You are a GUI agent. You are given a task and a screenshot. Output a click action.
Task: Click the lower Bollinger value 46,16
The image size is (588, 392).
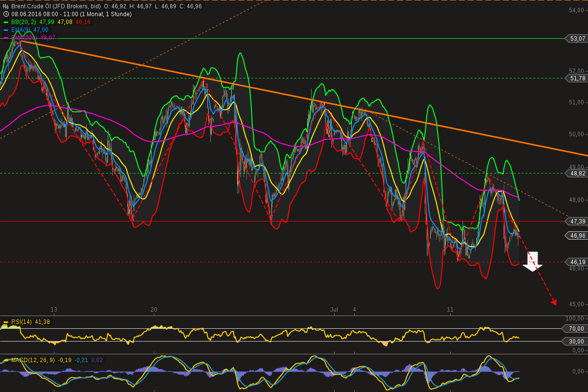pyautogui.click(x=83, y=22)
